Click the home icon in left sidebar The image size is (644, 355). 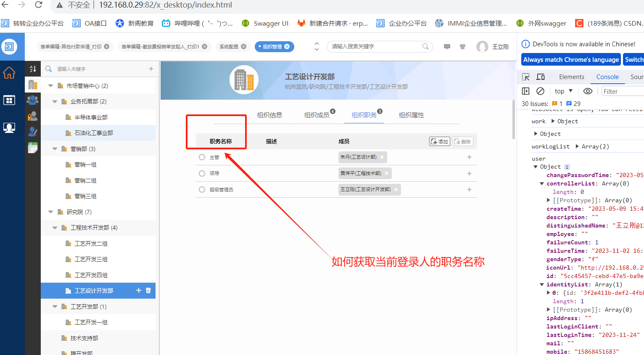(x=9, y=73)
